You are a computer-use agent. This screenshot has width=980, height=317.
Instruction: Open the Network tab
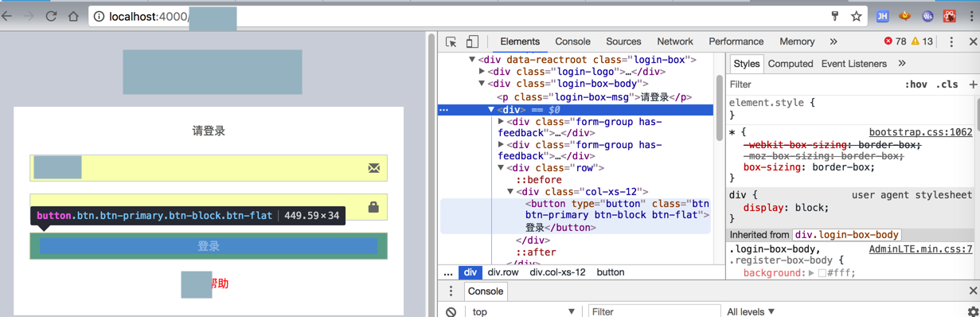pyautogui.click(x=675, y=41)
